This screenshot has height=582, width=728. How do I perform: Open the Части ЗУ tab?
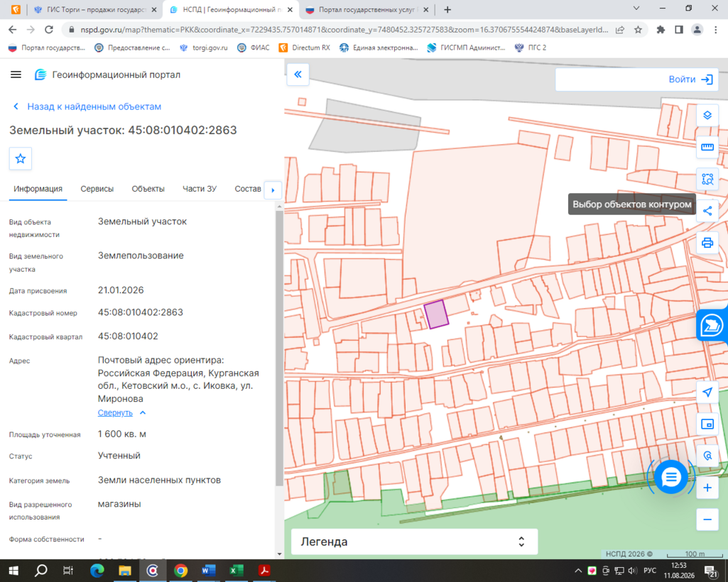point(200,189)
